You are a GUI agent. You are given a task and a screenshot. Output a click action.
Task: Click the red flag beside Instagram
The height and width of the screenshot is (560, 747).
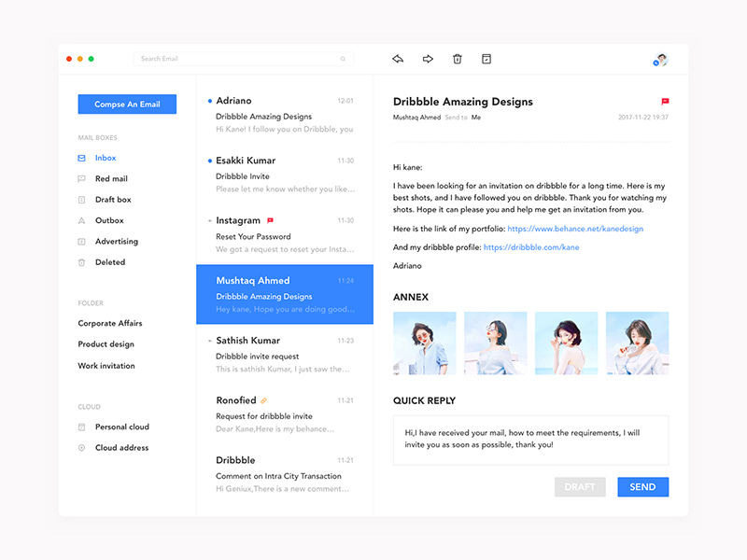(x=270, y=221)
